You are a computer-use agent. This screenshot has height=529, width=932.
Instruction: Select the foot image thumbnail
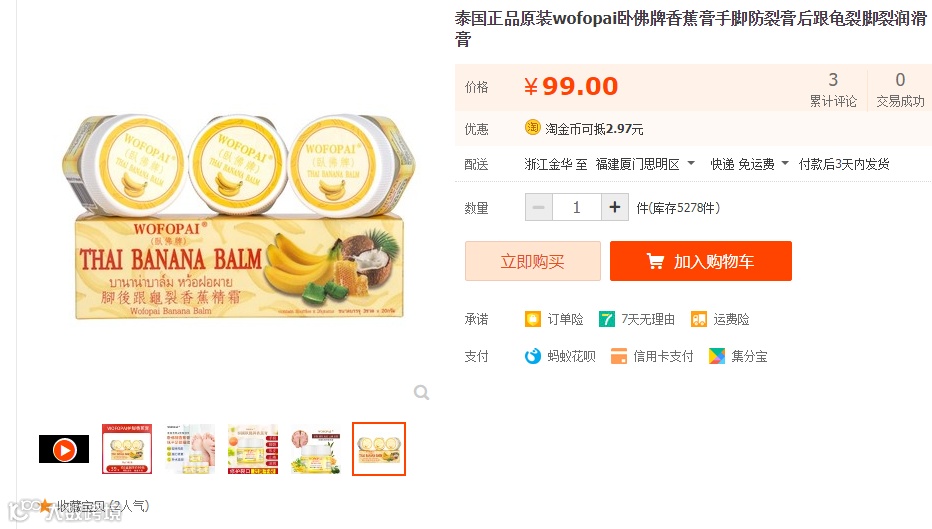click(x=190, y=449)
